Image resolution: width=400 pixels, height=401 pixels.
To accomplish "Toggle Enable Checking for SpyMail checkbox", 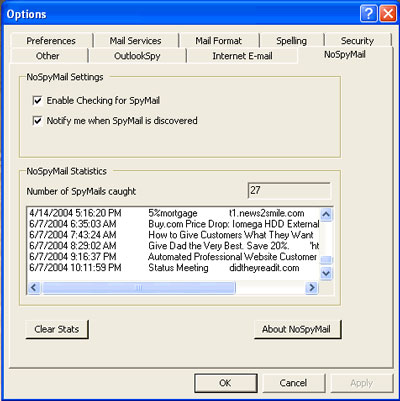I will click(x=37, y=100).
